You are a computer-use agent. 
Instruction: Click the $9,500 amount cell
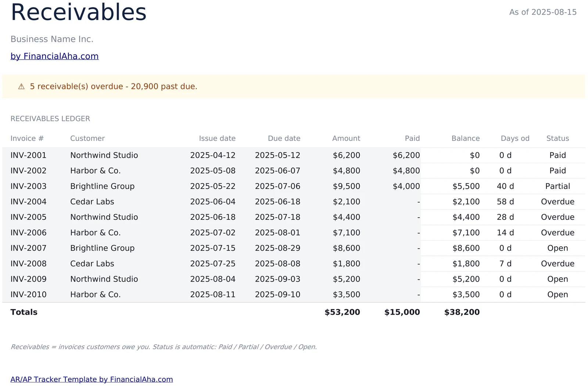(347, 186)
